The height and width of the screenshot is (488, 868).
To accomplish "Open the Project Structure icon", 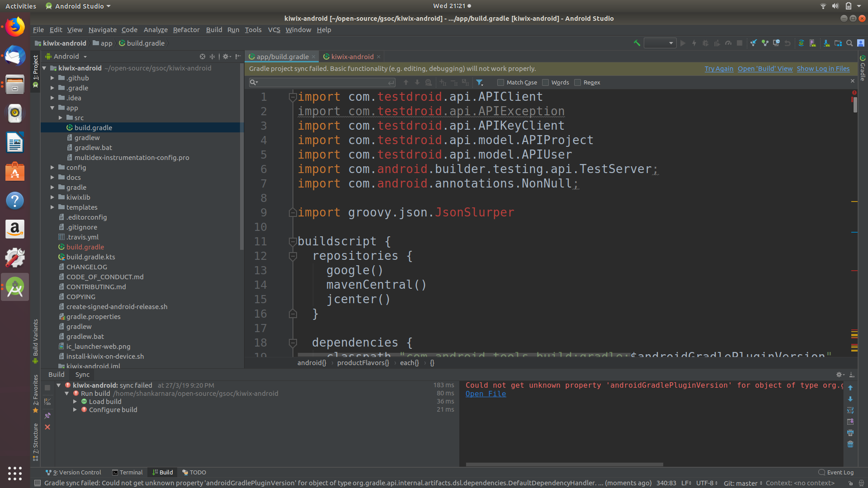I will point(838,43).
